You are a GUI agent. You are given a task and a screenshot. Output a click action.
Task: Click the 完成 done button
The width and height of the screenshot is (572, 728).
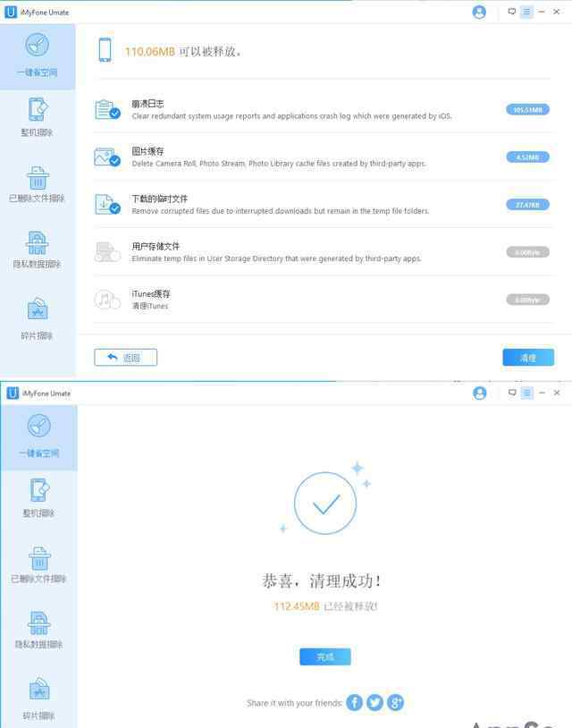325,656
